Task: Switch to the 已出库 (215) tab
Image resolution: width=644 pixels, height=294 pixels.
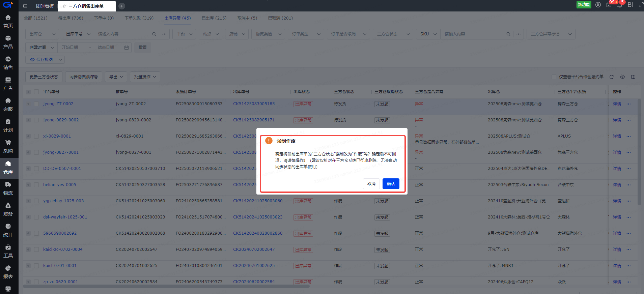Action: pos(214,18)
